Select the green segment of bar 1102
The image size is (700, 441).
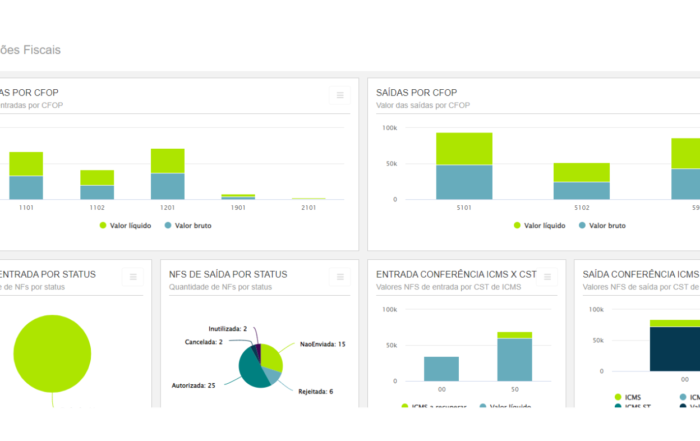click(x=97, y=178)
